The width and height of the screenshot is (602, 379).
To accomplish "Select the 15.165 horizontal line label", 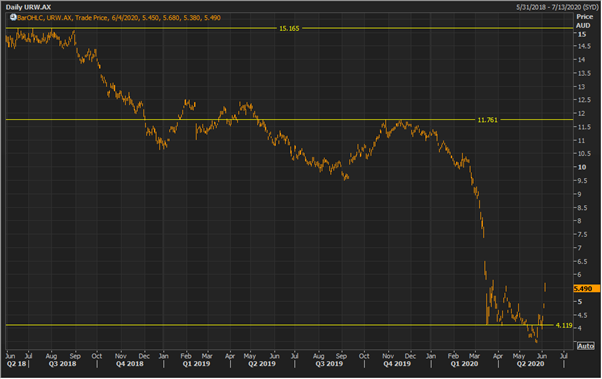I will click(x=289, y=28).
